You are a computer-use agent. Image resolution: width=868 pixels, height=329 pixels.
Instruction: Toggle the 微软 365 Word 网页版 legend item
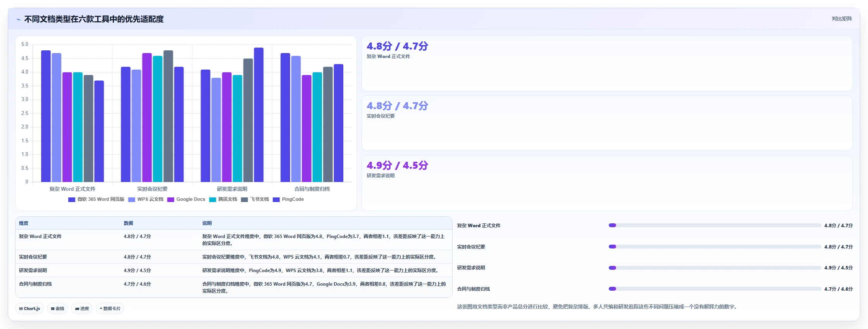[x=96, y=199]
